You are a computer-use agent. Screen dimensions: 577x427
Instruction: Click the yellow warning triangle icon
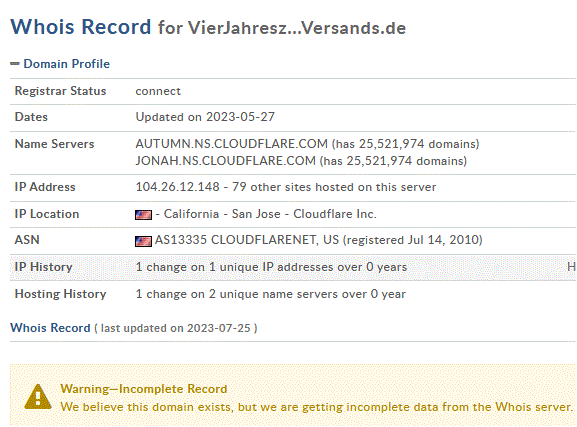click(38, 397)
